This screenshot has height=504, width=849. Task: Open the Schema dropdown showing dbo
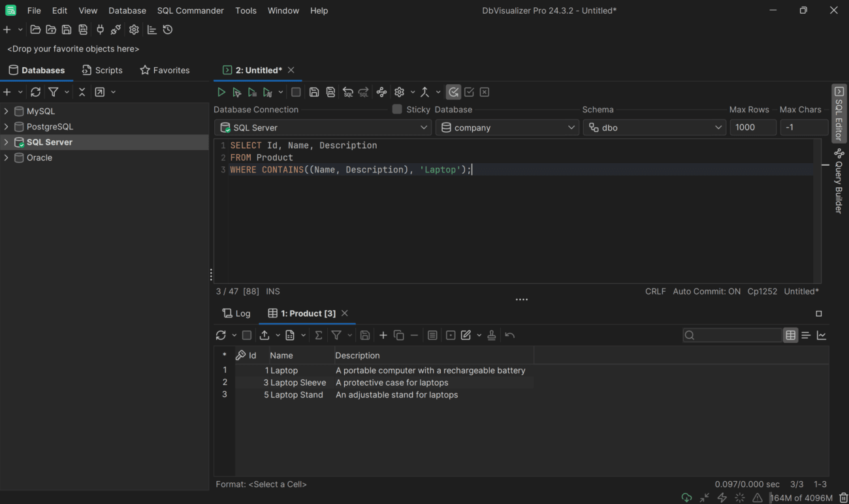coord(654,127)
